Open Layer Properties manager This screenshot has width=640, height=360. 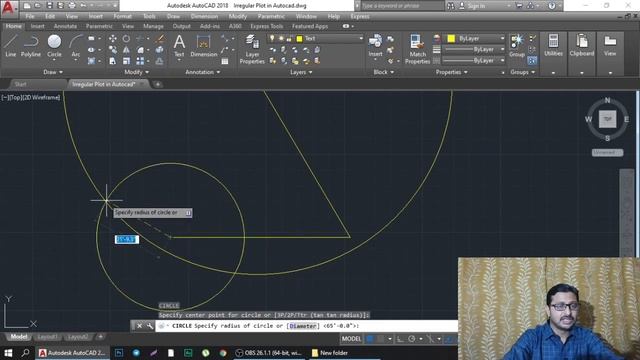click(x=252, y=49)
